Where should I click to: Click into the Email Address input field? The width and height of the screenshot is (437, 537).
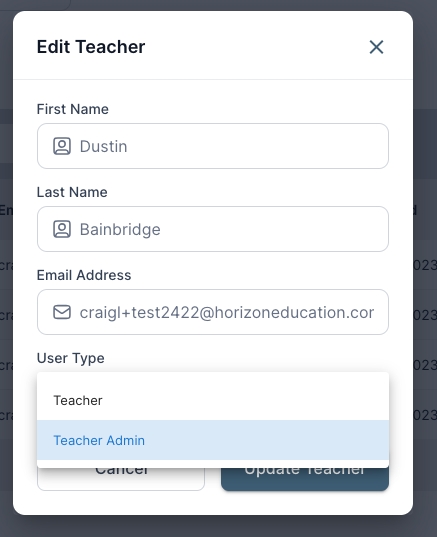tap(213, 312)
